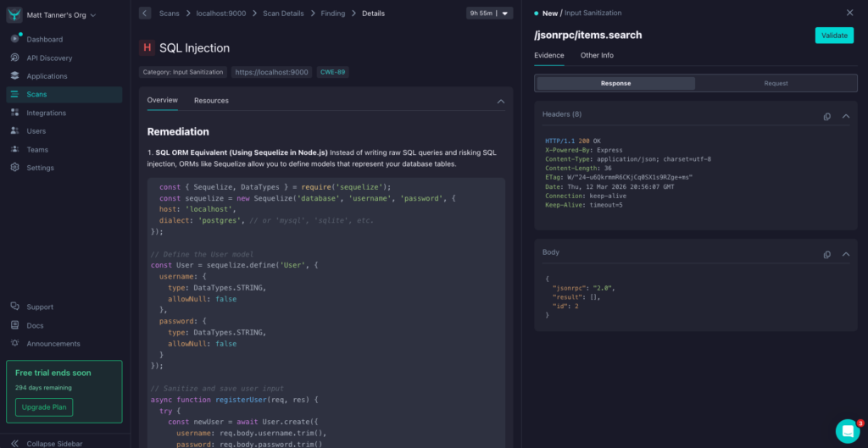Select the Other Info tab
Viewport: 868px width, 448px height.
(597, 55)
